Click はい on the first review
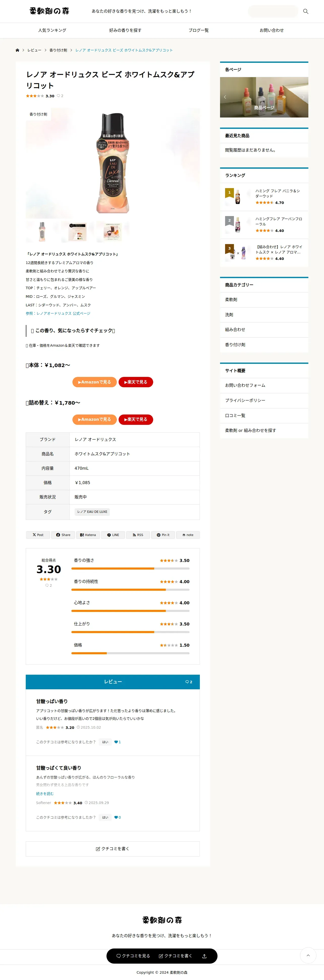The width and height of the screenshot is (324, 980). tap(105, 742)
